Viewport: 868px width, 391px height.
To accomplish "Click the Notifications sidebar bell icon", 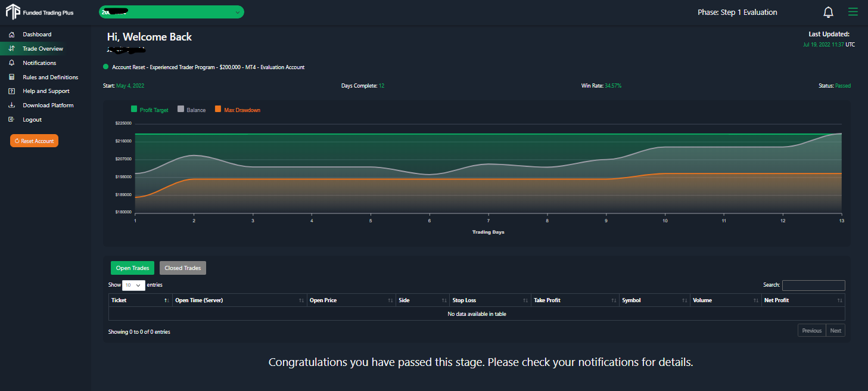I will click(x=11, y=63).
